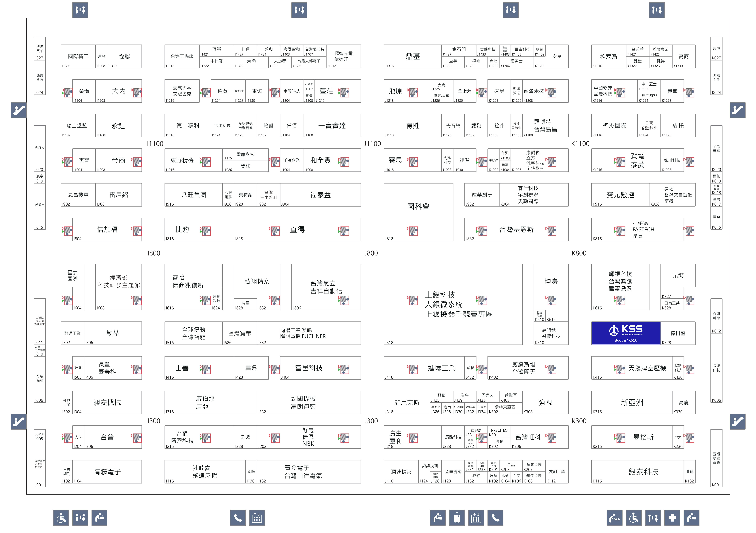Click the restroom icon above 國際精工 booth

(80, 10)
